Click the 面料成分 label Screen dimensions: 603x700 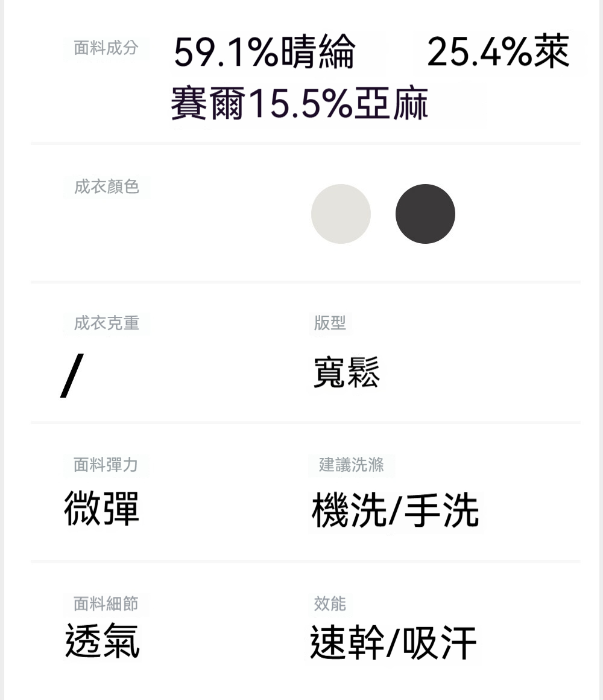[106, 48]
